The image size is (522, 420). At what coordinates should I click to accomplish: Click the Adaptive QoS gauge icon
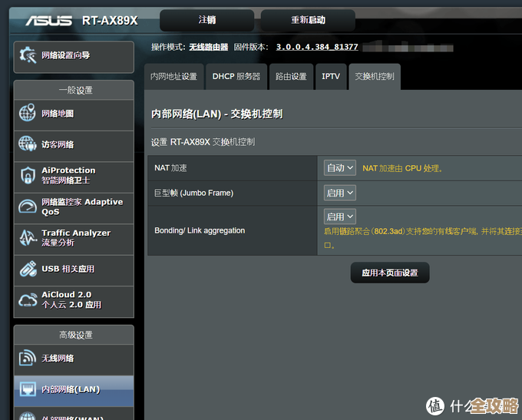click(x=28, y=207)
